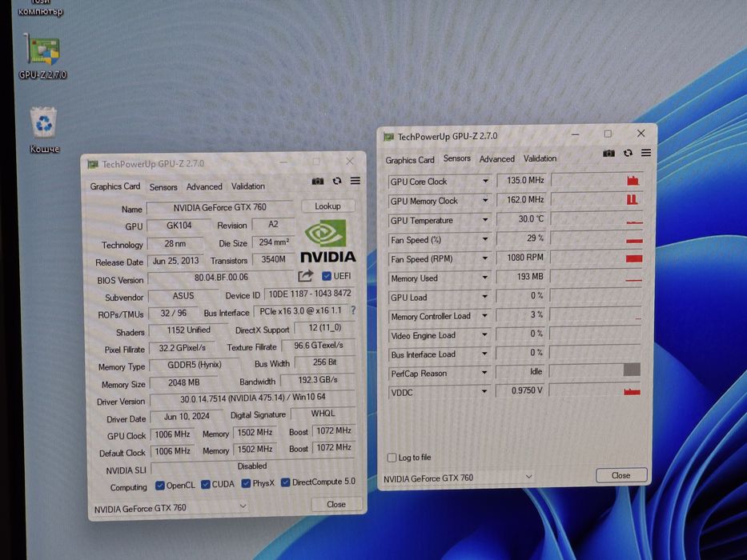This screenshot has width=747, height=560.
Task: Open the Recycle Bin (Кошче) desktop icon
Action: [x=44, y=130]
